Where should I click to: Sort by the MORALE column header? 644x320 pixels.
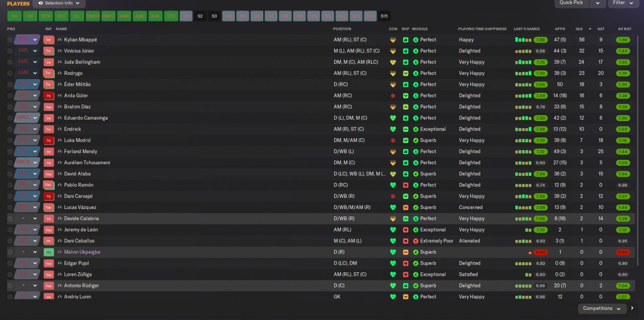point(421,29)
